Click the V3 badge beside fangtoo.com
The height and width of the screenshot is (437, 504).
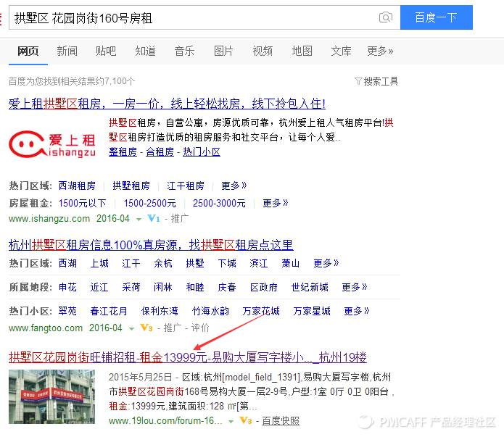coord(146,328)
